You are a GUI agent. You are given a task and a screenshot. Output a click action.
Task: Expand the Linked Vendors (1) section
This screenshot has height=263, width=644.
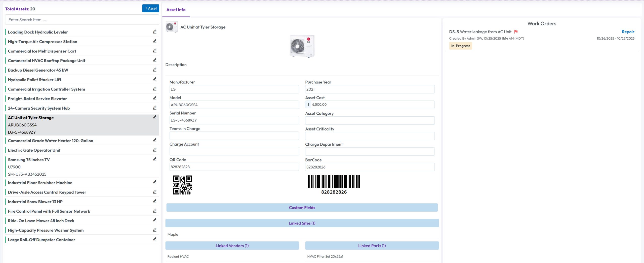pyautogui.click(x=232, y=245)
